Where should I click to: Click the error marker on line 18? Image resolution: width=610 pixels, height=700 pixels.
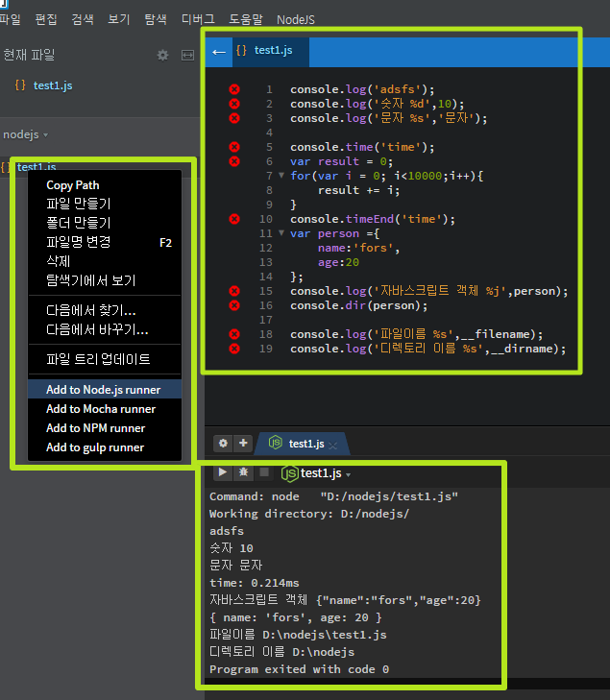(x=234, y=334)
